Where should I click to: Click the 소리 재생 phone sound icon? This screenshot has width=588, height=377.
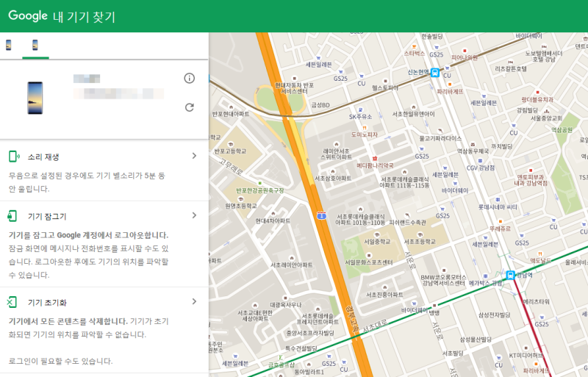[x=13, y=157]
